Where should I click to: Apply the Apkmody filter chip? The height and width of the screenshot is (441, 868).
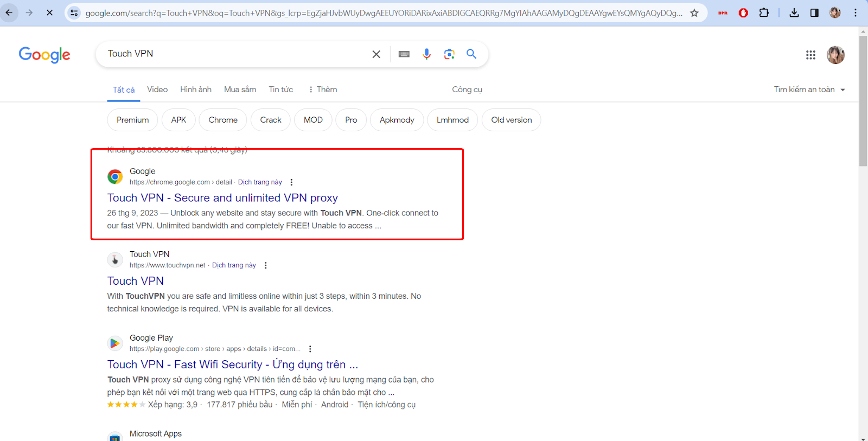coord(397,120)
